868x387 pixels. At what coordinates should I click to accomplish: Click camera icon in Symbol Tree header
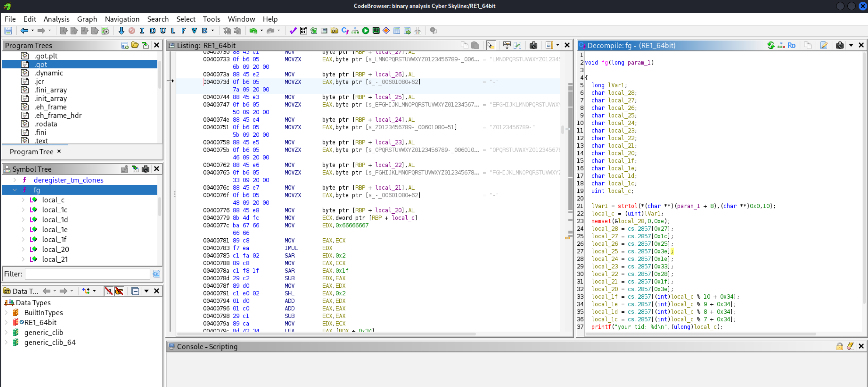pyautogui.click(x=146, y=169)
